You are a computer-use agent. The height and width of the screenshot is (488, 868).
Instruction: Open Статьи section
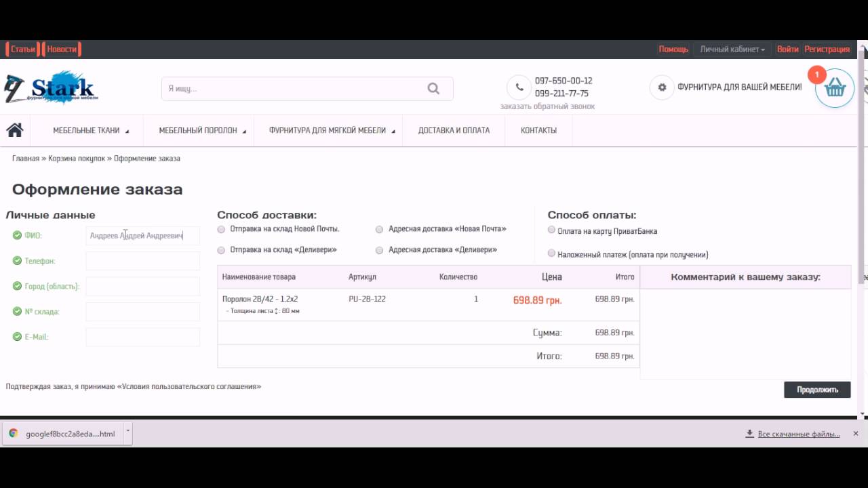click(23, 49)
